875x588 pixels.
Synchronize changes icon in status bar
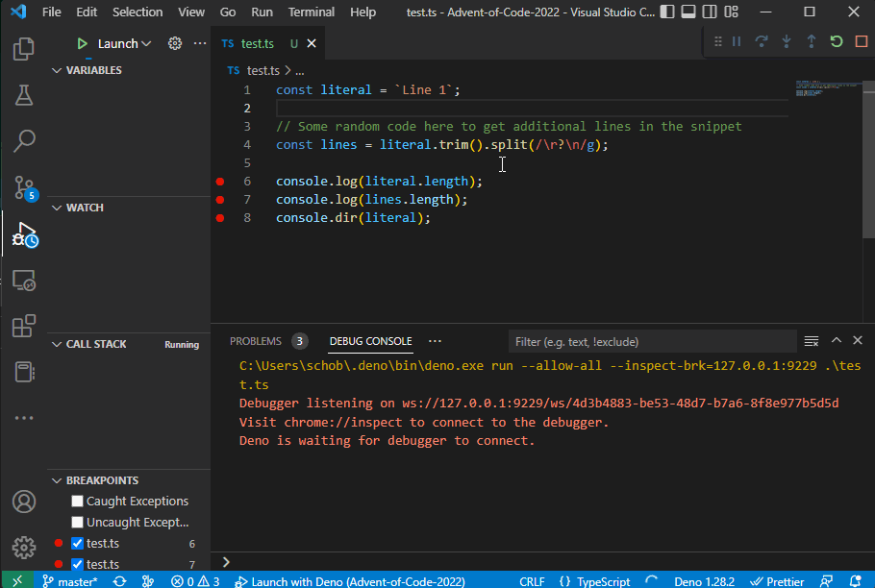click(x=119, y=581)
